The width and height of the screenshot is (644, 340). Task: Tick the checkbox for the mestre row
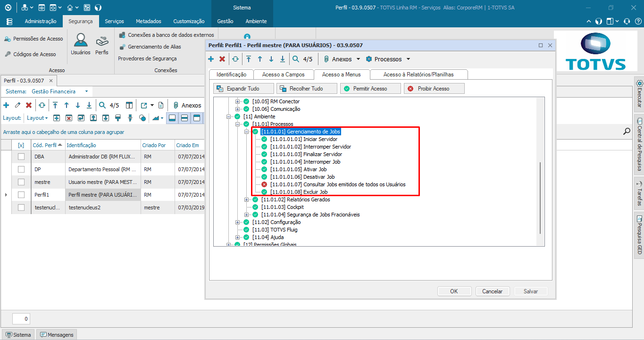(21, 182)
